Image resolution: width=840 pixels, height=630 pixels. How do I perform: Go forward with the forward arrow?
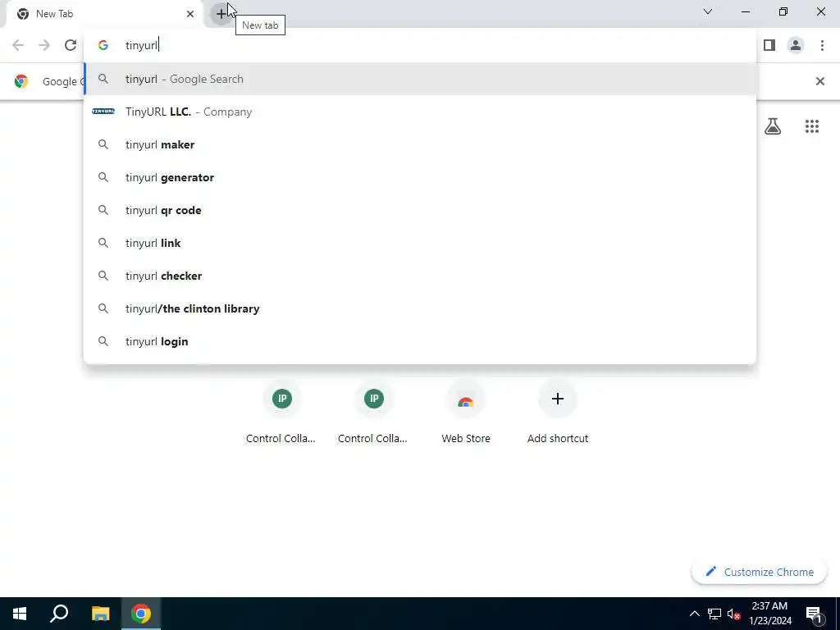pyautogui.click(x=44, y=45)
